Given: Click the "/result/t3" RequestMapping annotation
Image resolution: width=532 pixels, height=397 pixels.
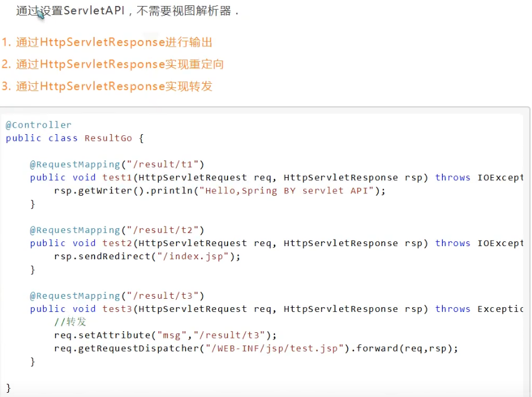Looking at the screenshot, I should point(117,296).
